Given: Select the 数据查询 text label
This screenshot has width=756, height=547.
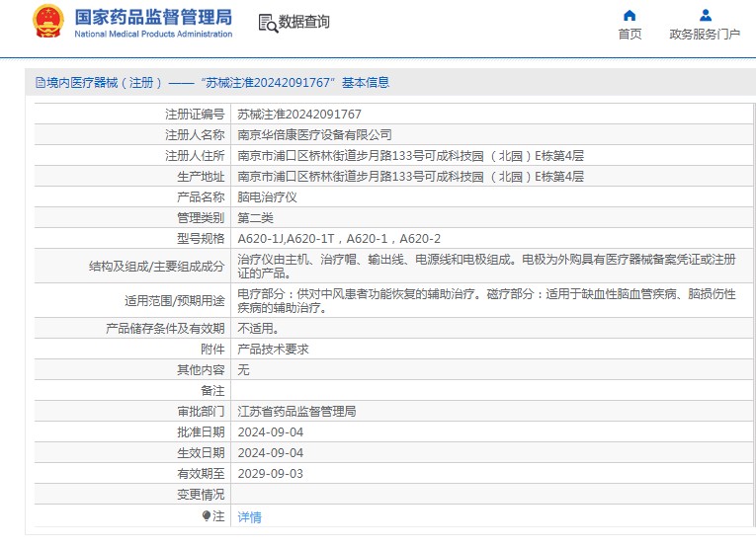Looking at the screenshot, I should [x=304, y=22].
